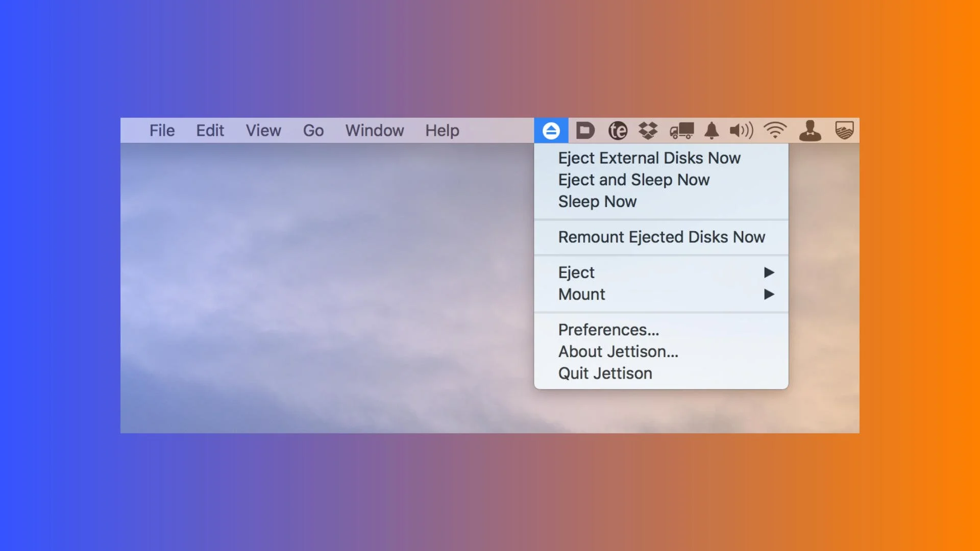Open the shield-shaped icon at far right
Screen dimensions: 980x551
844,131
